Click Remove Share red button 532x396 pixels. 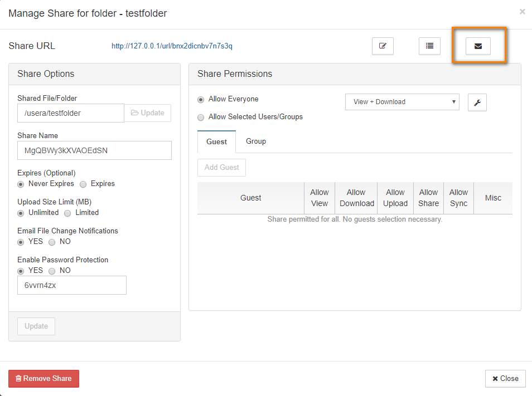[x=43, y=378]
